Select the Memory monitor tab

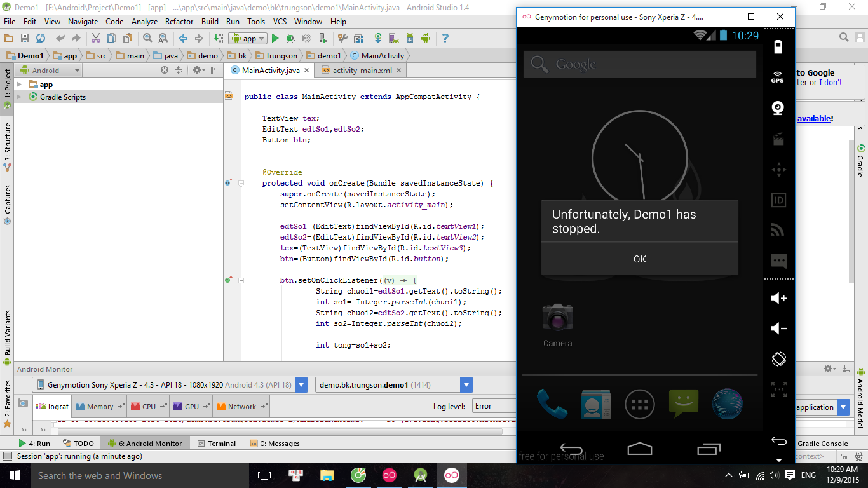coord(98,406)
